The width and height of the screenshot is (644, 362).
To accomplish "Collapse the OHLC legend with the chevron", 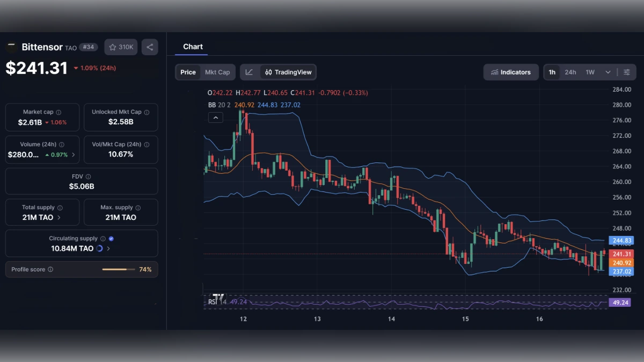I will tap(215, 117).
